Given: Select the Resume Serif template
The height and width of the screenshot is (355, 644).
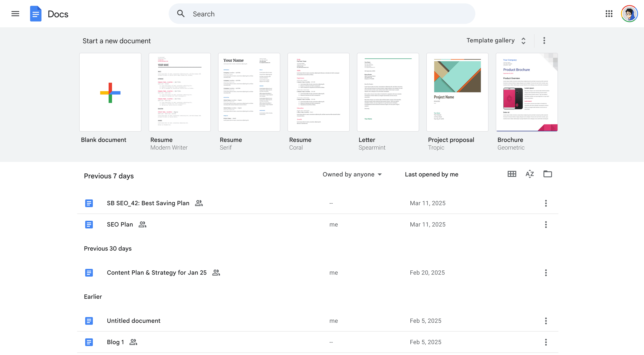Looking at the screenshot, I should [x=249, y=92].
